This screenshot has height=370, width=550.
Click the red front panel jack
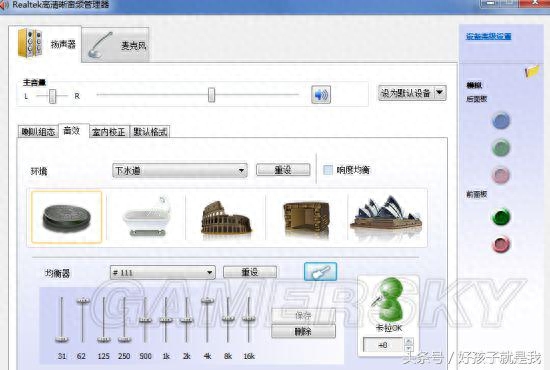pyautogui.click(x=501, y=244)
